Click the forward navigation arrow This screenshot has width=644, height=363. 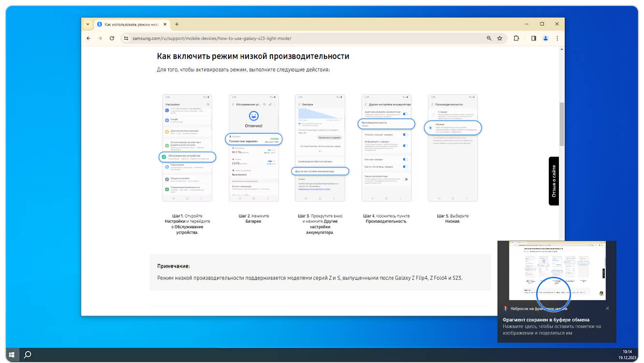coord(100,38)
